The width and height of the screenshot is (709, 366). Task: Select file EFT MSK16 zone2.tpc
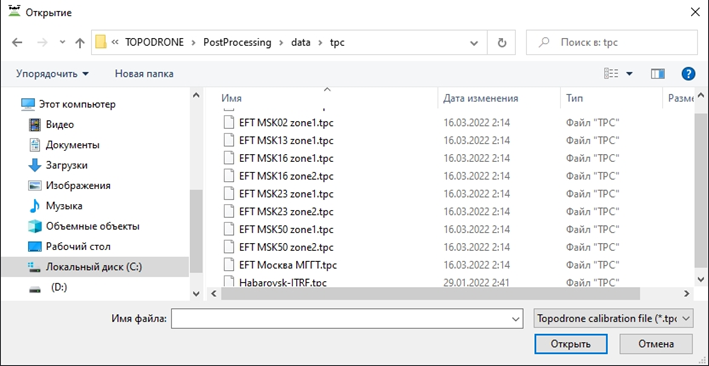point(286,176)
